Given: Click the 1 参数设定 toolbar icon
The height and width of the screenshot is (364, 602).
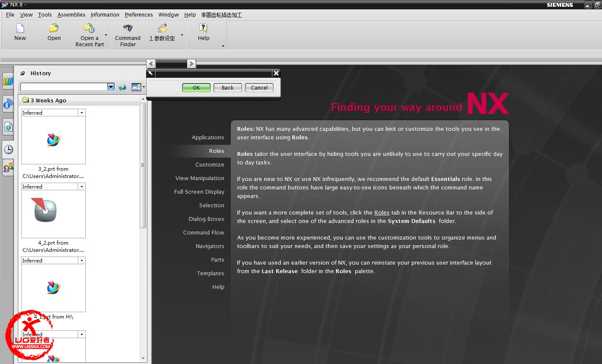Looking at the screenshot, I should [162, 28].
